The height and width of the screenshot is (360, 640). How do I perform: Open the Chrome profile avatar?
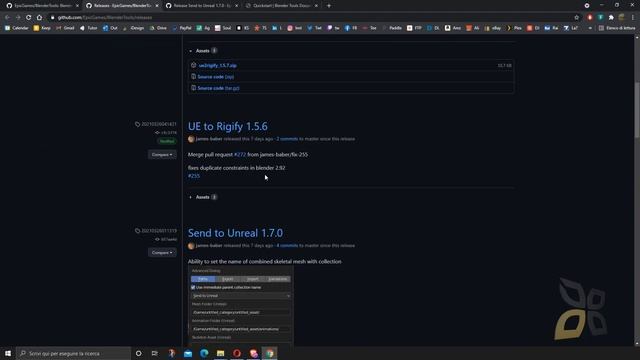point(622,18)
